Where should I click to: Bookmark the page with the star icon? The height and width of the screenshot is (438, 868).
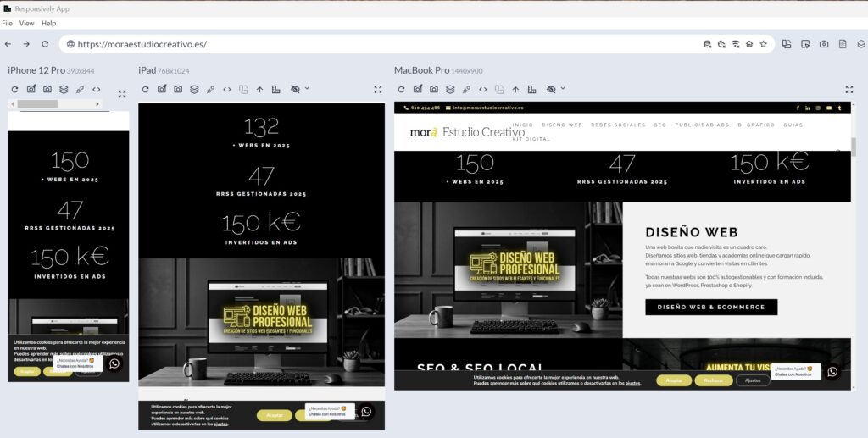click(x=764, y=44)
